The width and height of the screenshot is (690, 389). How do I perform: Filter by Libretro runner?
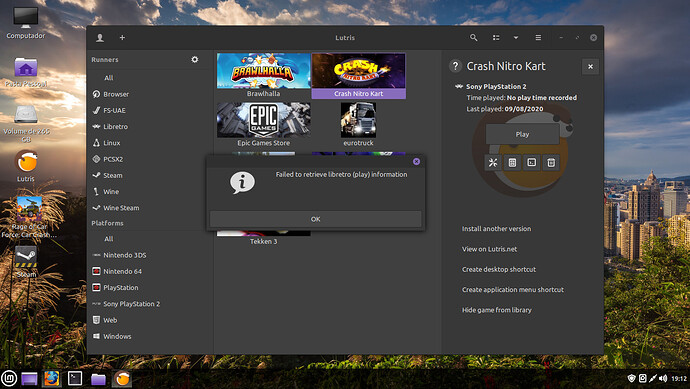pyautogui.click(x=115, y=127)
